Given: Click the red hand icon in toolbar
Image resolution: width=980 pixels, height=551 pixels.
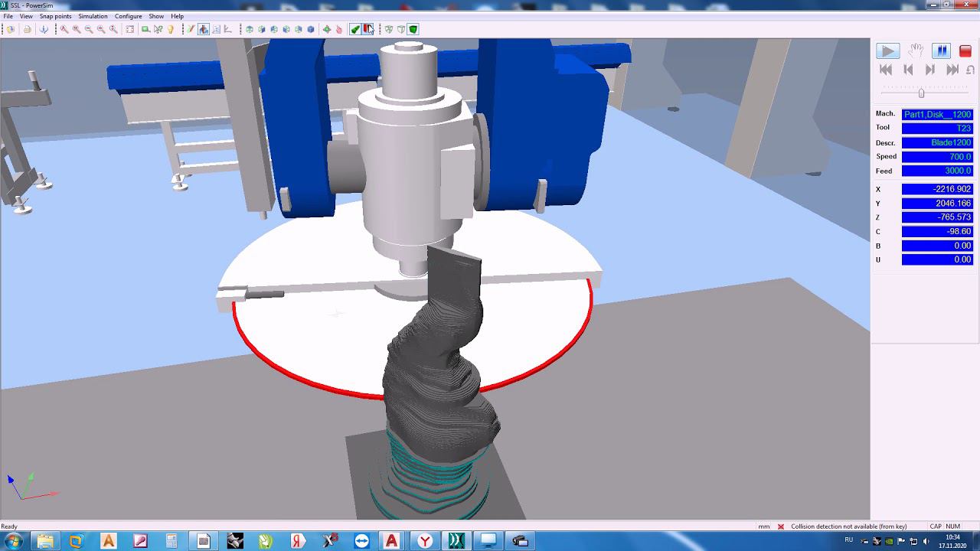Looking at the screenshot, I should (339, 29).
